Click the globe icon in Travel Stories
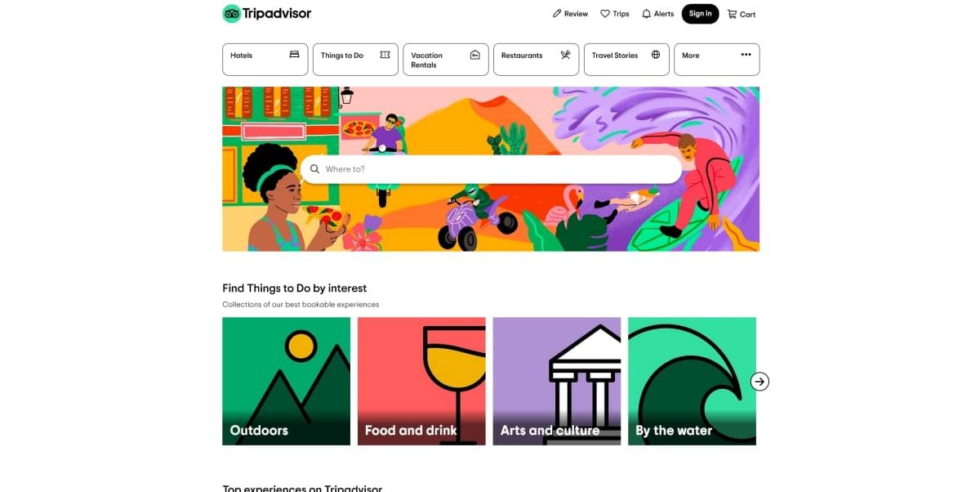Screen dimensions: 980x492 tap(656, 55)
